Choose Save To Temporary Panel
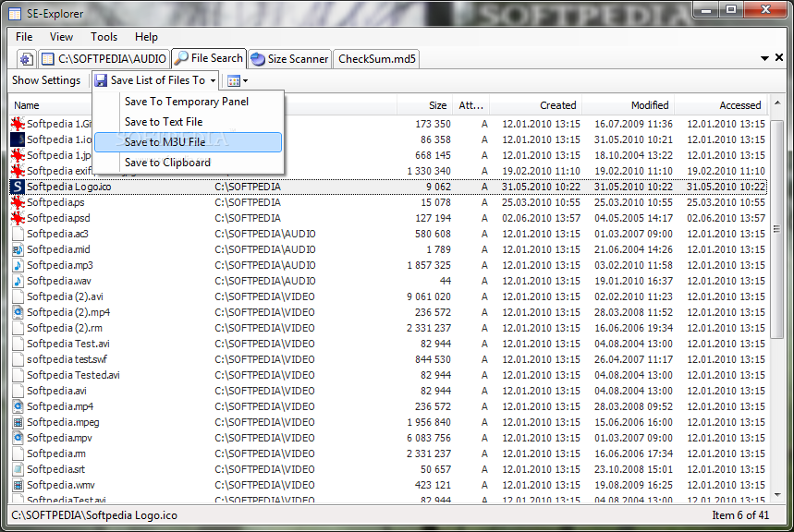This screenshot has height=532, width=794. (188, 102)
